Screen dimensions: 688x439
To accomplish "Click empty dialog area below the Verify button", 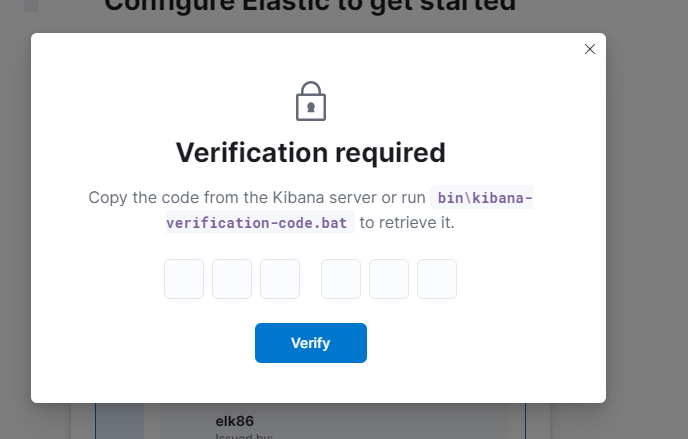I will (x=311, y=383).
